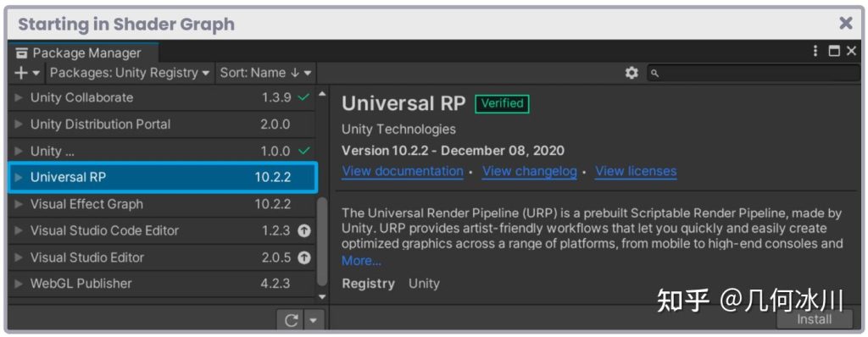Image resolution: width=868 pixels, height=337 pixels.
Task: Open the View licenses link
Action: (x=636, y=172)
